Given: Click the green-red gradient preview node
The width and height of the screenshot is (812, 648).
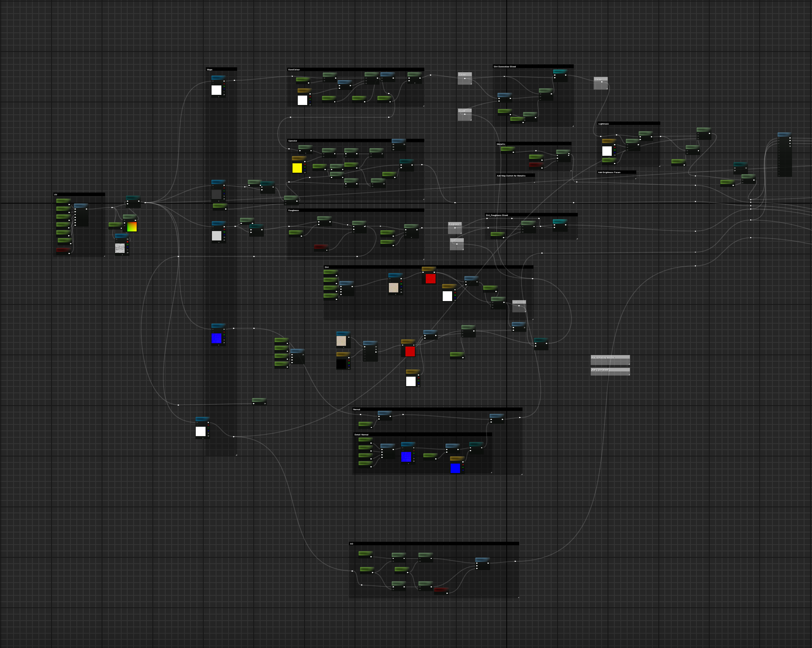Looking at the screenshot, I should (x=132, y=227).
